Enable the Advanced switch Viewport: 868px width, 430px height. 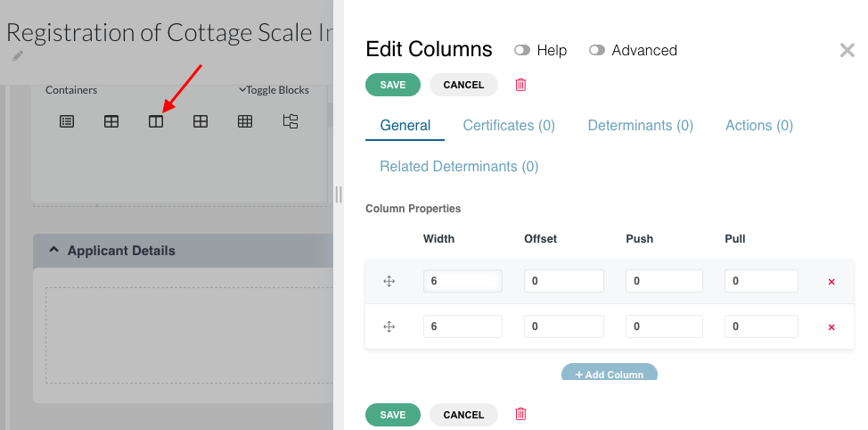coord(597,51)
